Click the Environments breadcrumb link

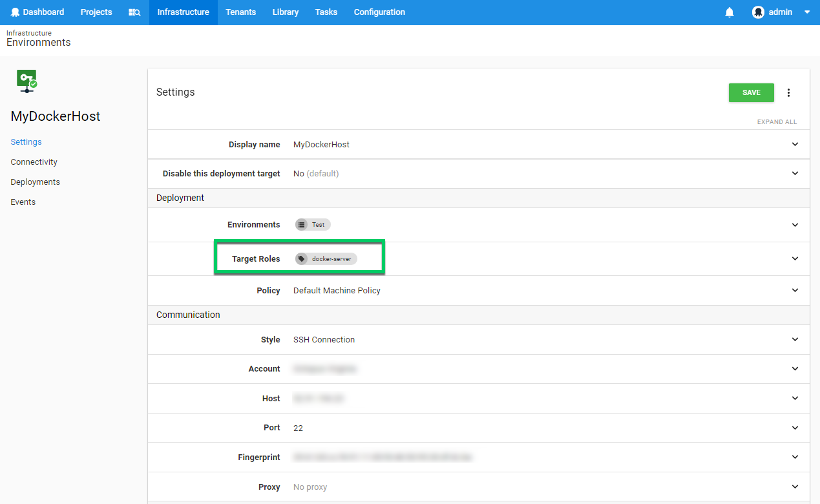pyautogui.click(x=38, y=42)
